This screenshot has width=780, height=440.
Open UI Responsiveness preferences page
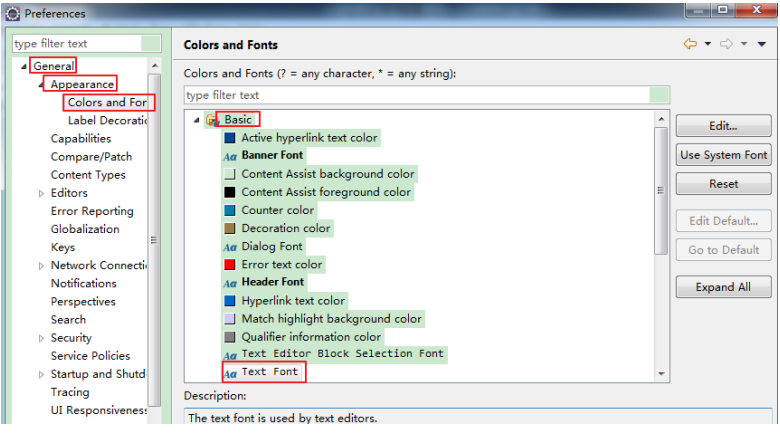click(x=98, y=410)
